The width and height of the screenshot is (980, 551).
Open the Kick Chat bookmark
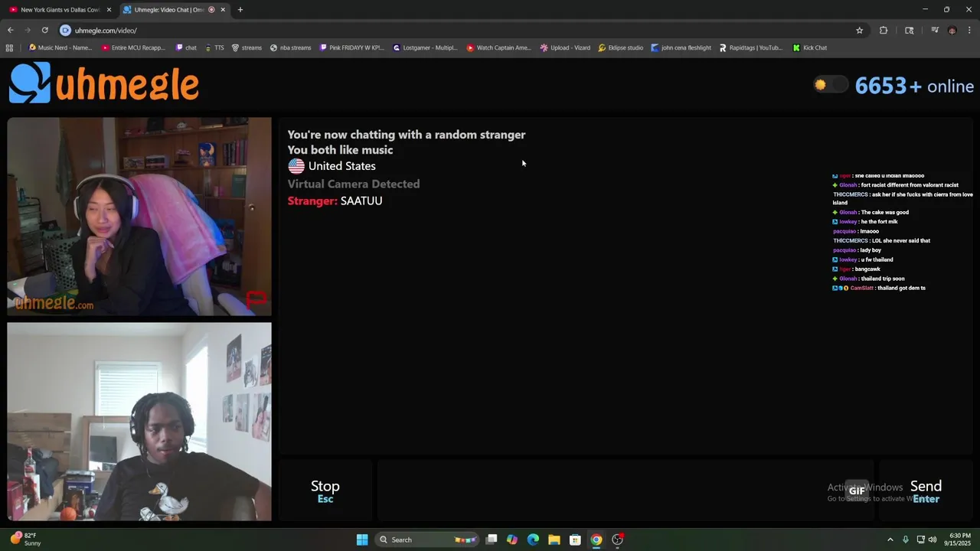click(x=809, y=47)
